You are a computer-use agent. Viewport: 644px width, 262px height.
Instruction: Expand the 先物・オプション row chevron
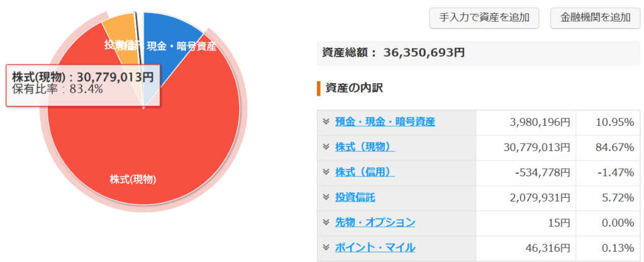[x=326, y=222]
